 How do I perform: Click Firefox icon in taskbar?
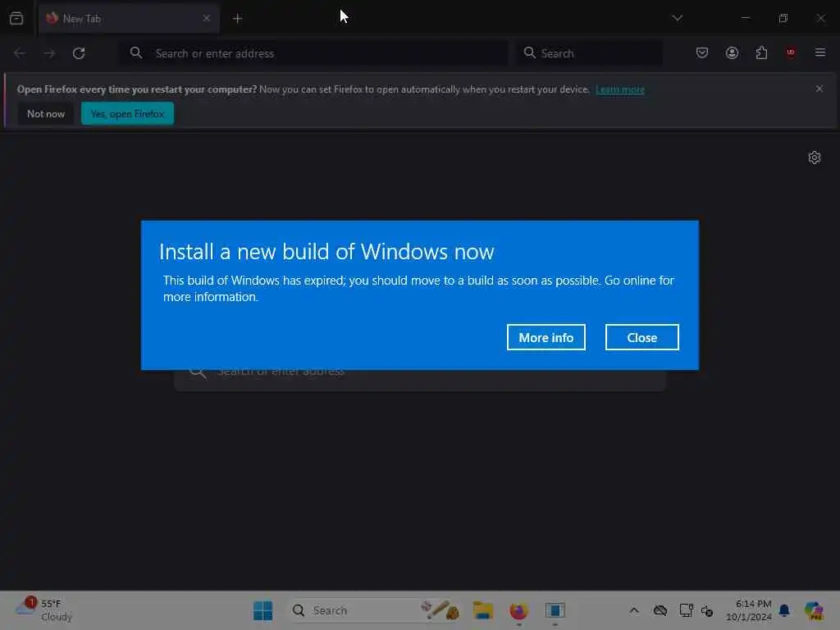coord(518,610)
